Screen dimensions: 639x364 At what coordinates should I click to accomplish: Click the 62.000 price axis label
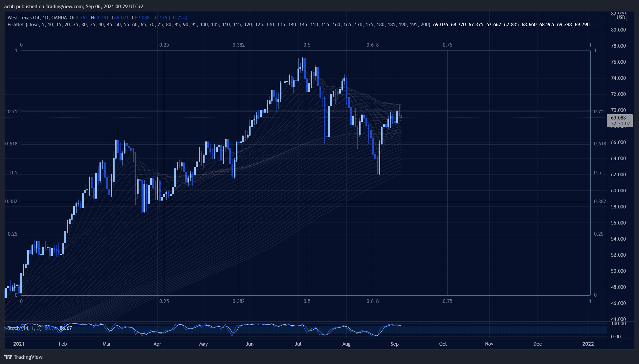pos(618,175)
